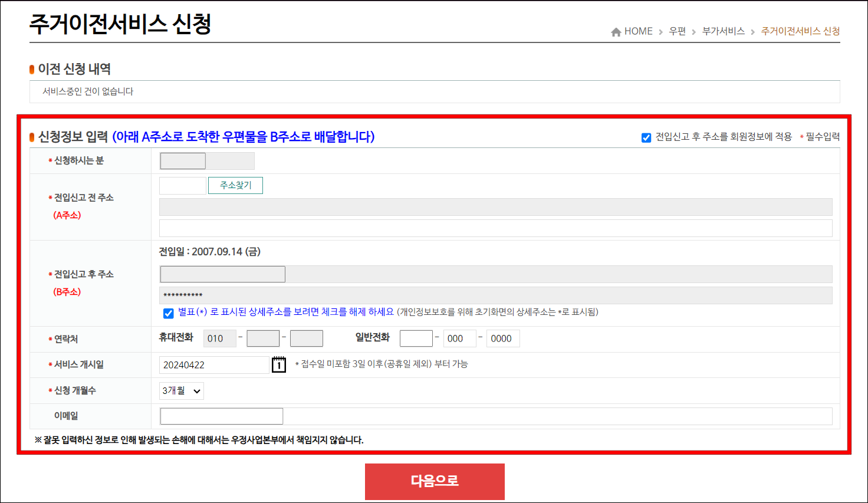Uncheck the masked detailed address checkbox
The height and width of the screenshot is (503, 868).
point(169,313)
